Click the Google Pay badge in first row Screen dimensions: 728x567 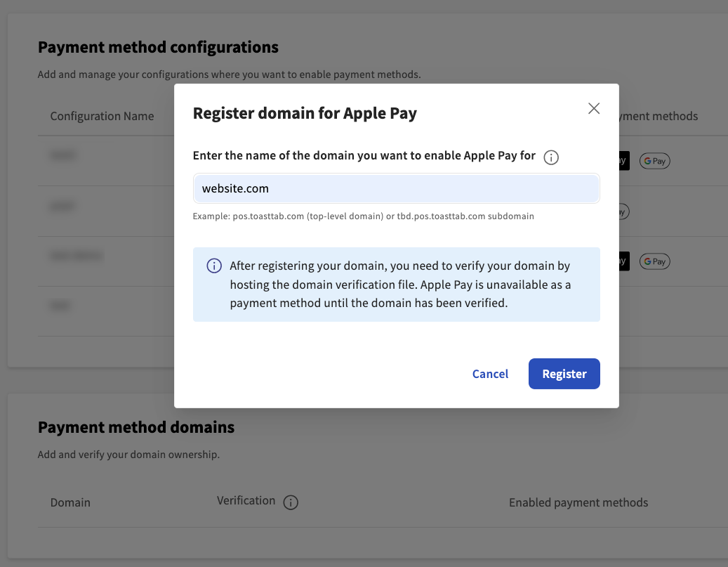point(655,161)
